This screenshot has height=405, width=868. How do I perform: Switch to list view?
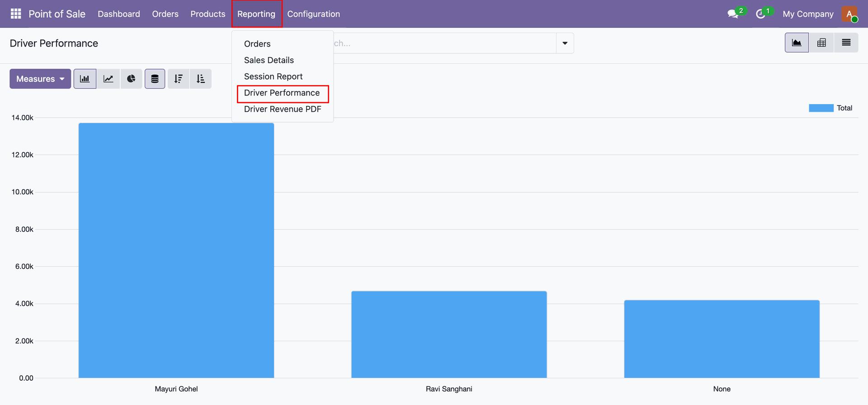tap(846, 43)
